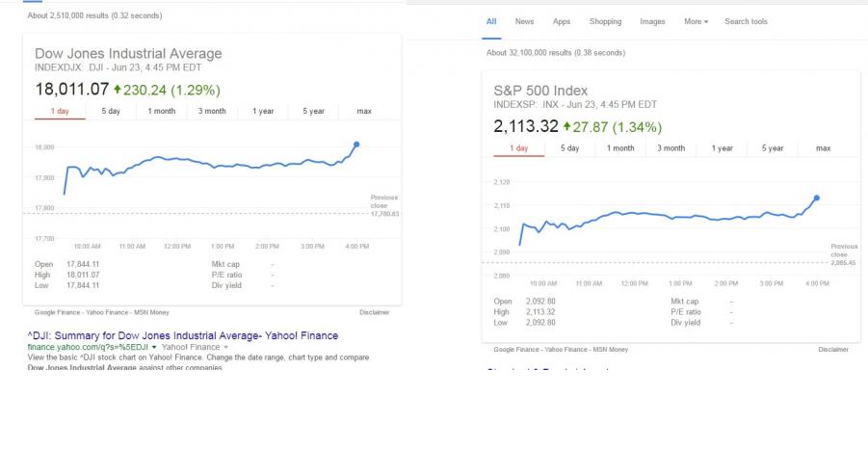
Task: Select the Images search tab
Action: 652,21
